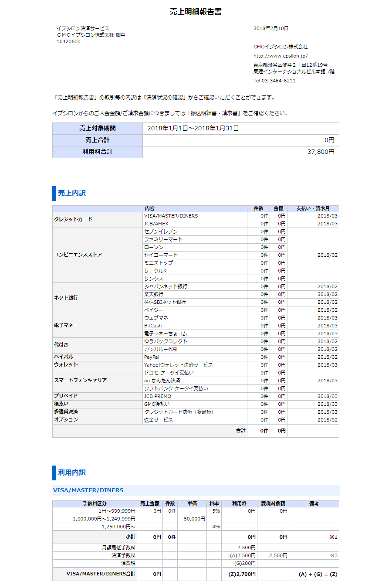The width and height of the screenshot is (392, 585).
Task: Select the phone number Tel.03-3464-6211
Action: (274, 81)
